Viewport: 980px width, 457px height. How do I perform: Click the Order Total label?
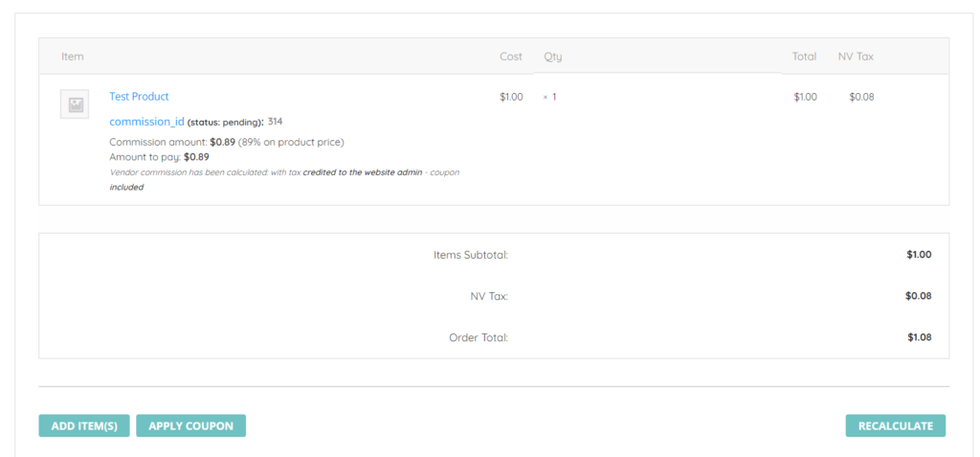click(x=479, y=337)
